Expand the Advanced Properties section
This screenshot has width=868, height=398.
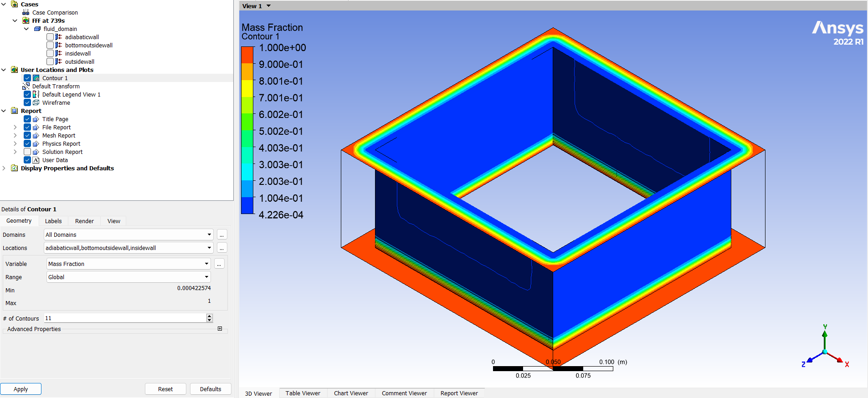[220, 329]
